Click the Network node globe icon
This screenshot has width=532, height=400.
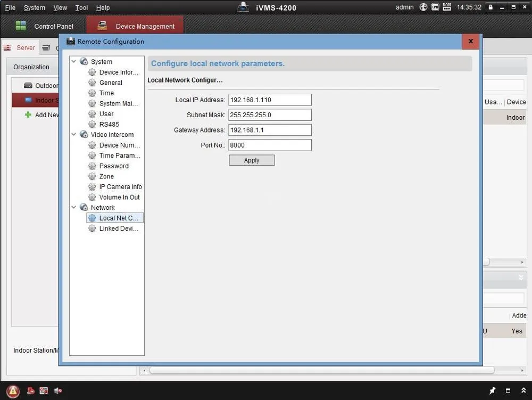click(84, 207)
